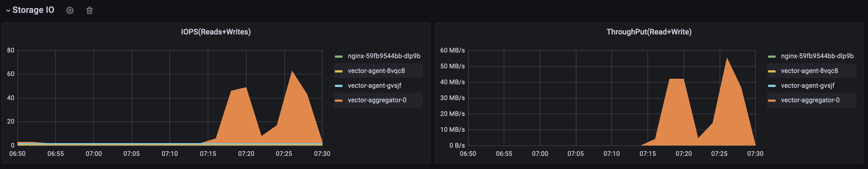Viewport: 868px width, 169px height.
Task: Collapse the Storage IO row
Action: pyautogui.click(x=8, y=10)
